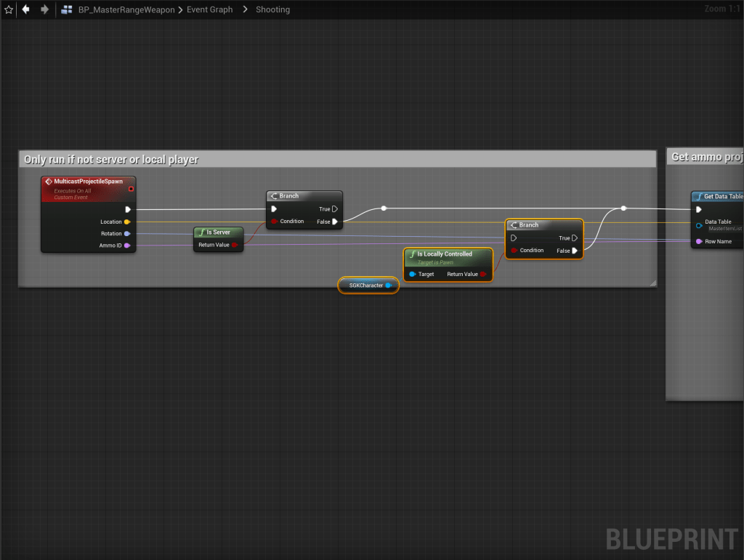Click the comment box resize handle corner
The width and height of the screenshot is (744, 560).
(x=652, y=283)
